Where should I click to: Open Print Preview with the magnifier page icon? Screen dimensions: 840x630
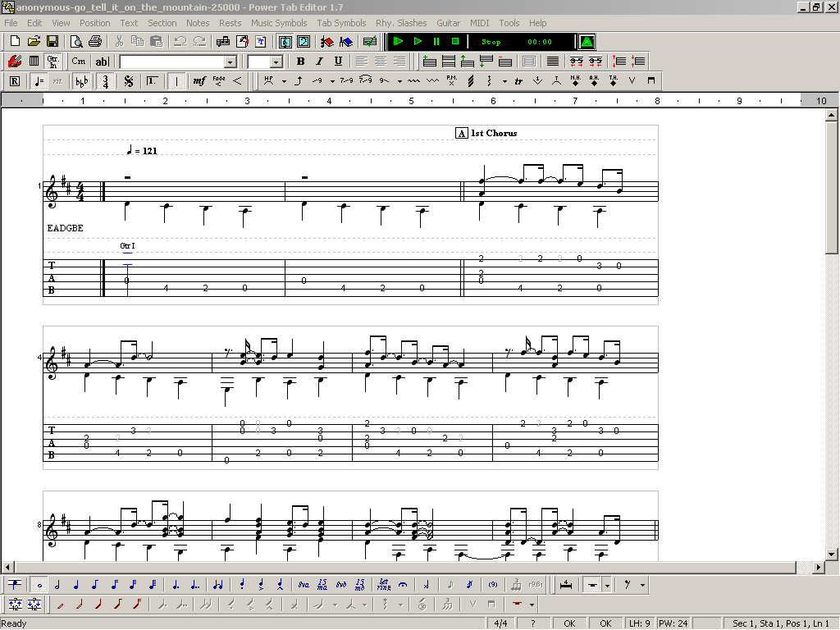point(76,41)
